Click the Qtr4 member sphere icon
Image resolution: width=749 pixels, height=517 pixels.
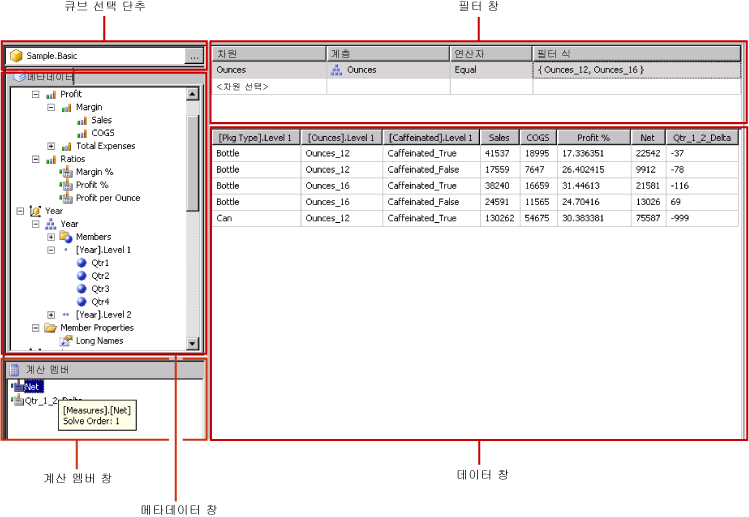(82, 302)
